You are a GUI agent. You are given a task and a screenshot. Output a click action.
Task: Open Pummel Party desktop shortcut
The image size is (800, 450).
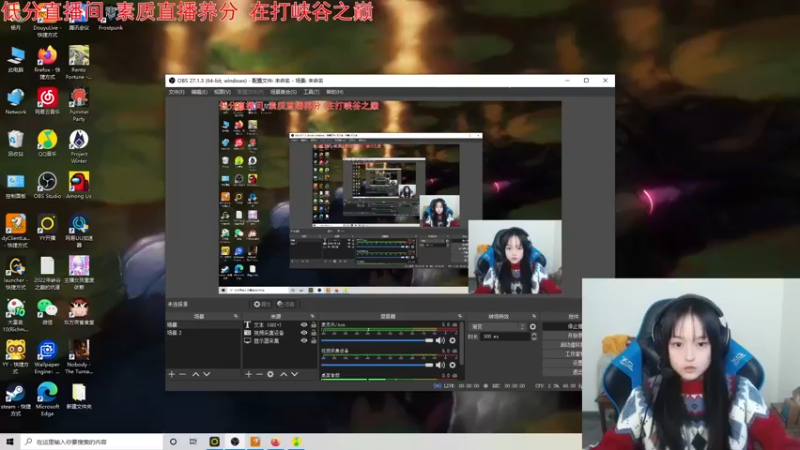tap(79, 104)
